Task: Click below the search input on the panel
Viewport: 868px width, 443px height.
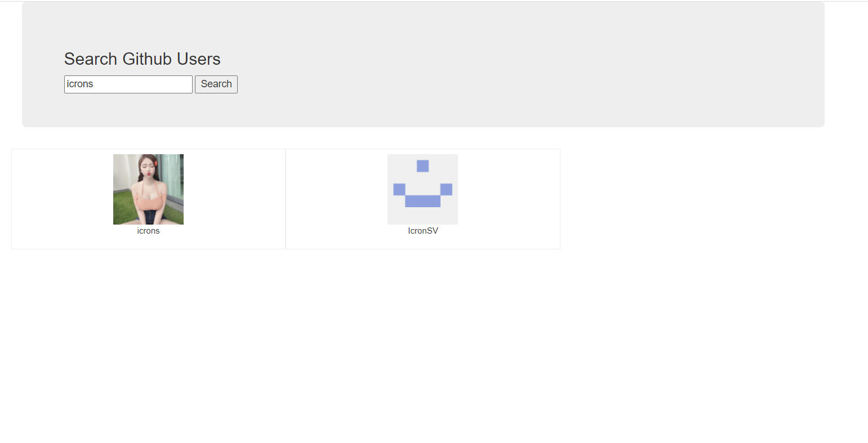Action: point(128,110)
